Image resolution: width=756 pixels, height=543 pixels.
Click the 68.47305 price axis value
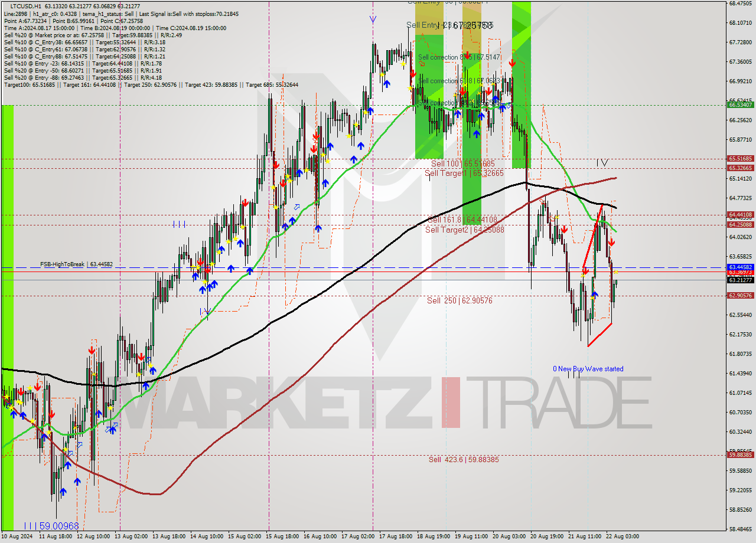click(x=740, y=3)
